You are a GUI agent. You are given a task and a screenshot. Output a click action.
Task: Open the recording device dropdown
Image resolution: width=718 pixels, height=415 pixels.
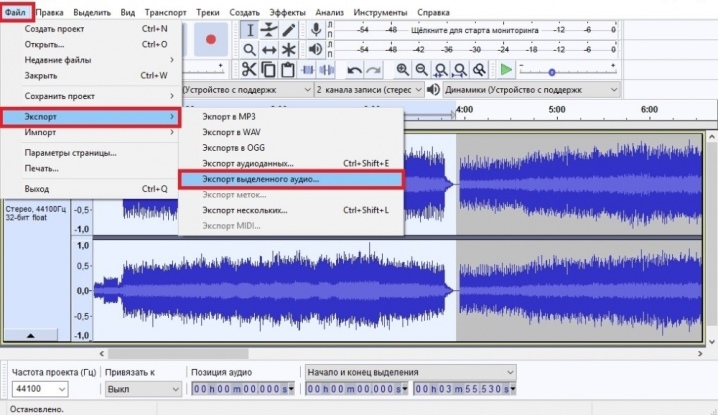247,90
